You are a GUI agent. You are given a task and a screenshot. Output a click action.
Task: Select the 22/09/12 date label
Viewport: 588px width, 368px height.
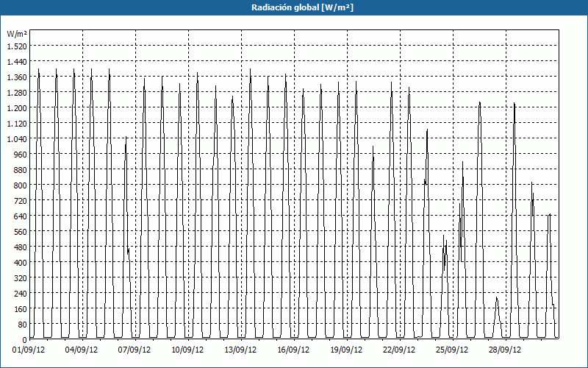[399, 350]
